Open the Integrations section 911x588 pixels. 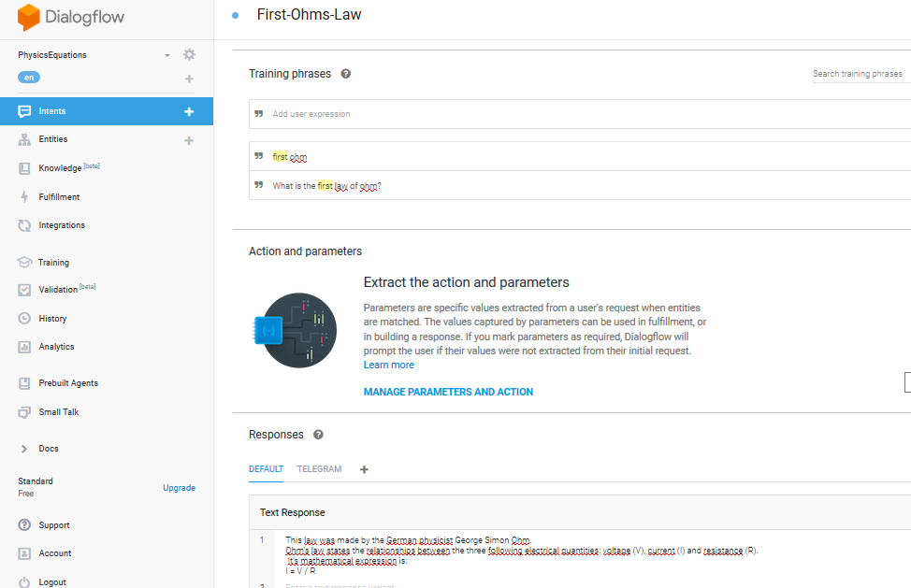(x=62, y=225)
